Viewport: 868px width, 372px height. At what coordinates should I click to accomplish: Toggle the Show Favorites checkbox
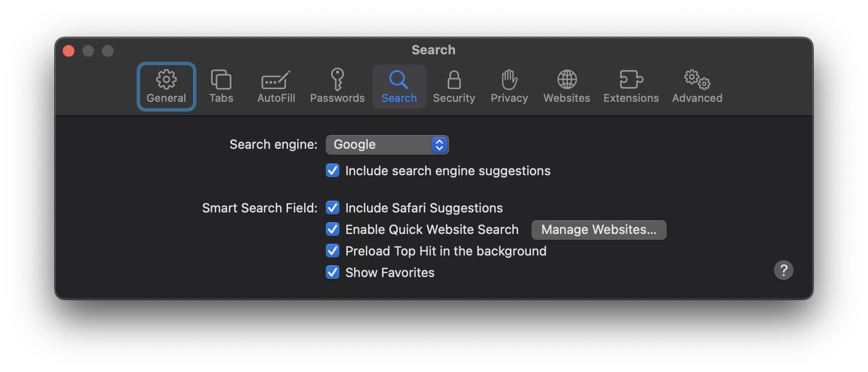[x=333, y=272]
